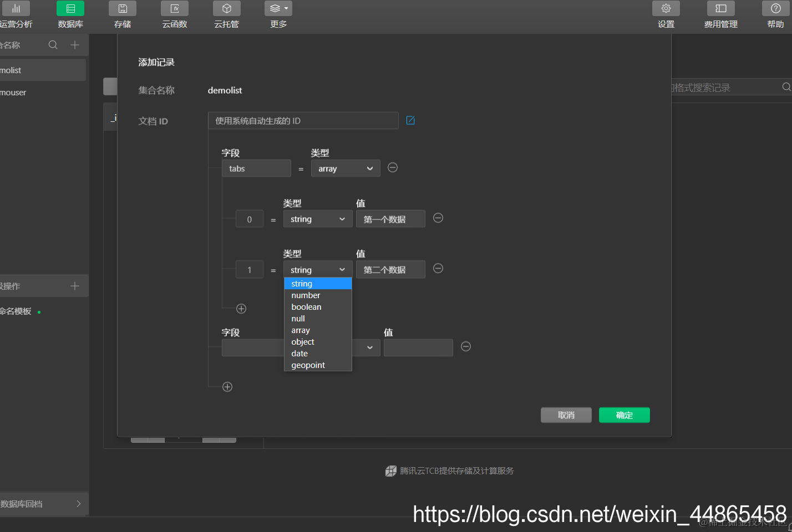Screen dimensions: 792x532
Task: Open the 费用管理 billing icon
Action: point(721,8)
